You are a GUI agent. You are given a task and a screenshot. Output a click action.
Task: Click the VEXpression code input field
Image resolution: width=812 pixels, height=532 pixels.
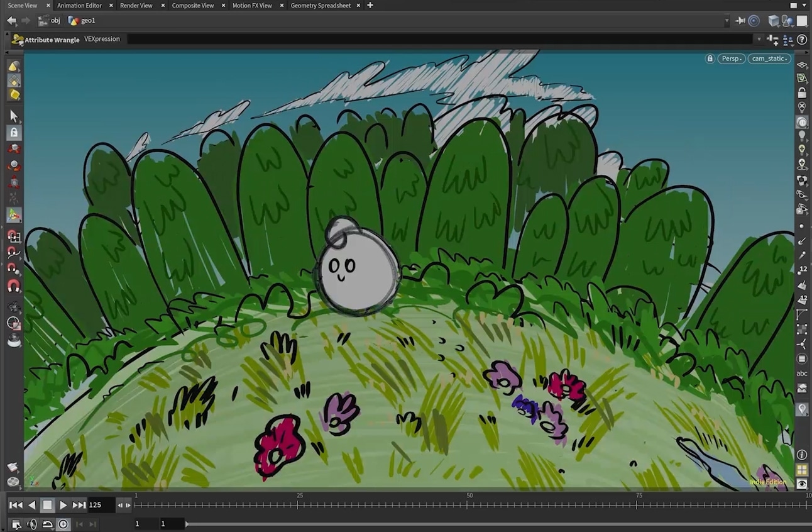pyautogui.click(x=439, y=40)
